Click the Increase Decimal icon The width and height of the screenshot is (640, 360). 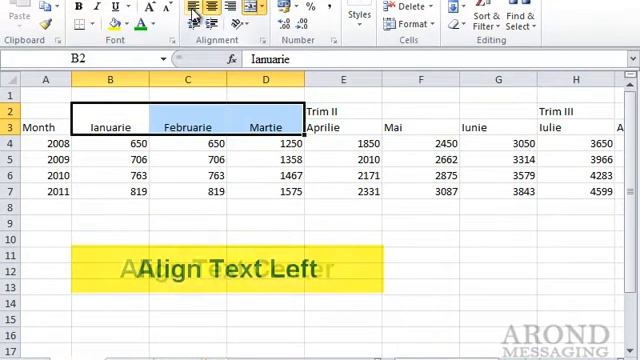pyautogui.click(x=284, y=24)
